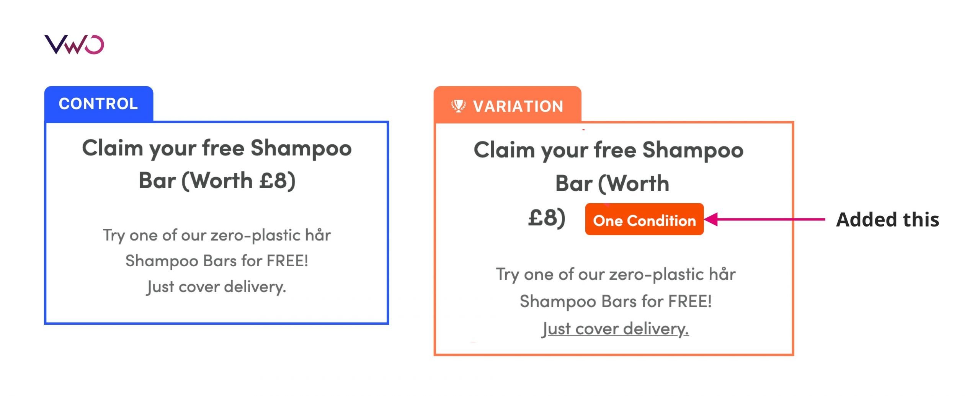Click Claim your free Shampoo in Control box

[x=217, y=148]
